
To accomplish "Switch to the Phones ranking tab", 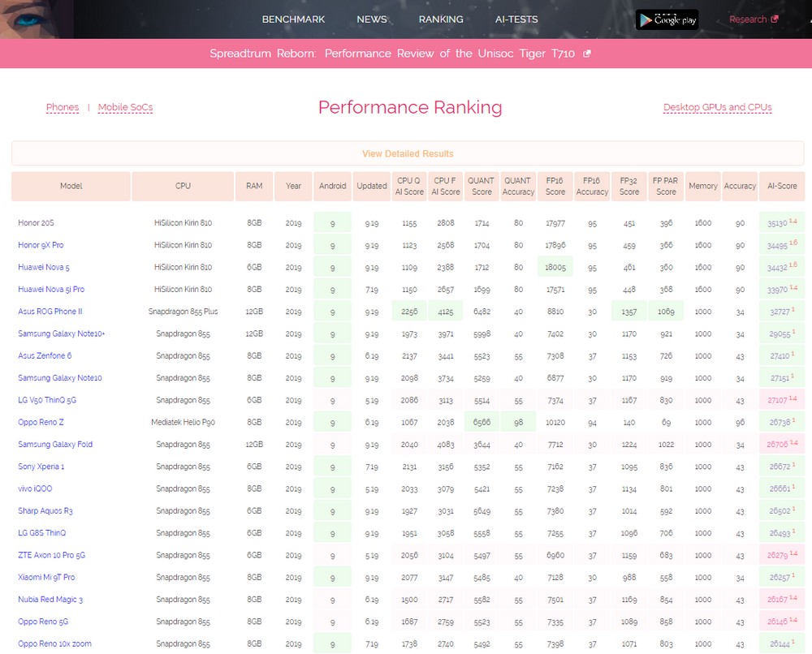I will [x=63, y=107].
